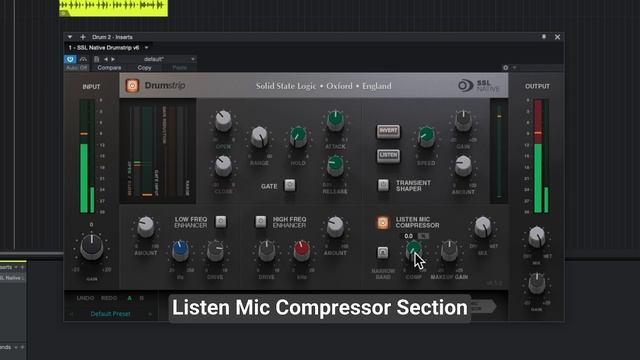
Task: Click the yellow audio clip in the arrangement
Action: (113, 8)
